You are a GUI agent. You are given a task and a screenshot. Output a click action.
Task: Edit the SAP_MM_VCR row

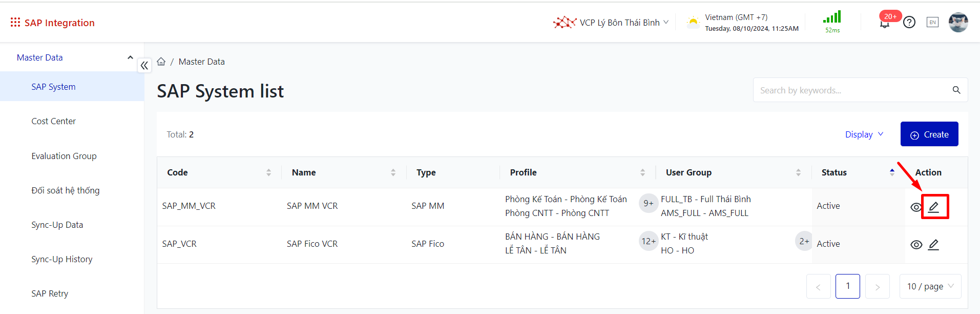[x=934, y=207]
